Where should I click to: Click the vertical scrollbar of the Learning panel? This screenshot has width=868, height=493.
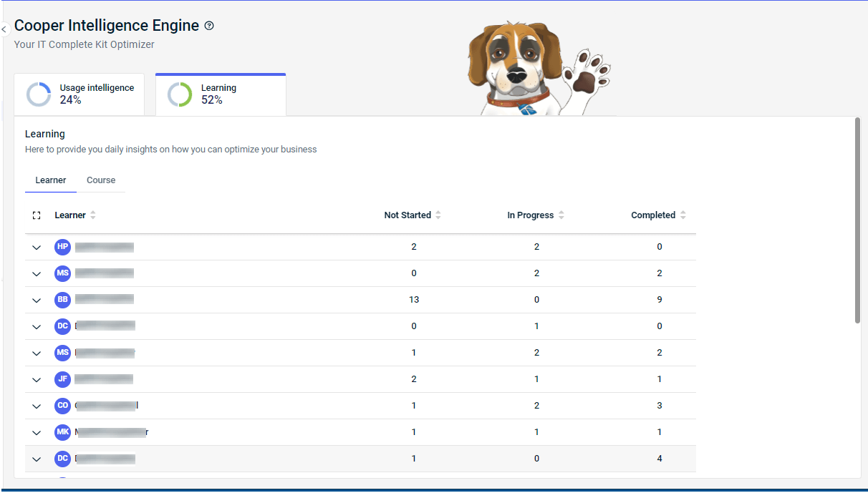click(x=857, y=220)
